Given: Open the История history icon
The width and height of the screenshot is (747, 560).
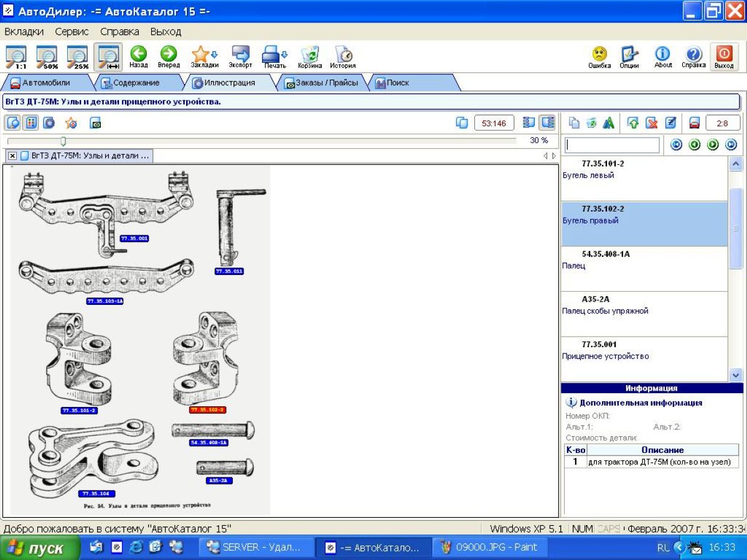Looking at the screenshot, I should pyautogui.click(x=343, y=56).
